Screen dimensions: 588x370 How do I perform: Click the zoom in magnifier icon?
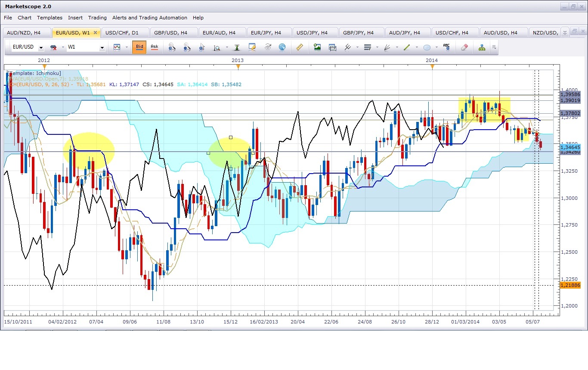click(x=172, y=47)
